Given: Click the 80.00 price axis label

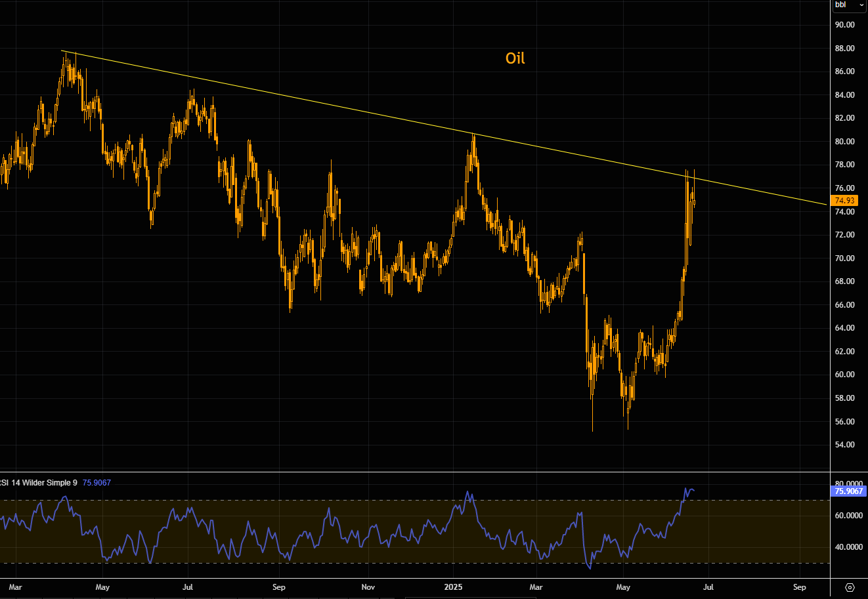Looking at the screenshot, I should pyautogui.click(x=844, y=142).
